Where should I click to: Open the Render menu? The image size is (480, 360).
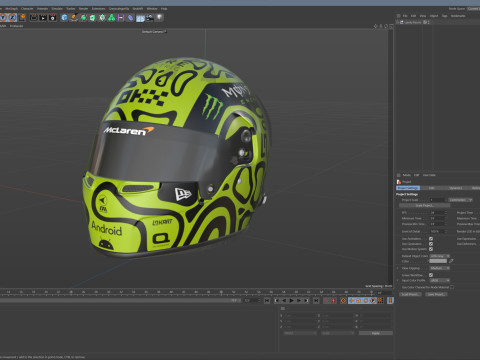point(83,9)
